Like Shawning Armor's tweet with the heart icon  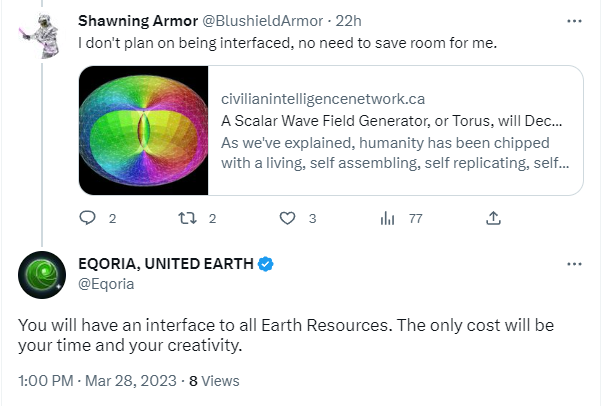(x=287, y=218)
